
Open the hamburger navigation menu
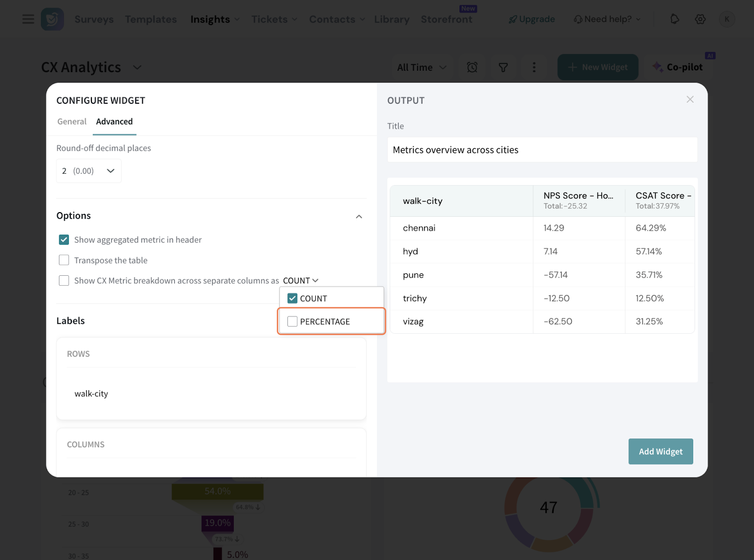[28, 19]
